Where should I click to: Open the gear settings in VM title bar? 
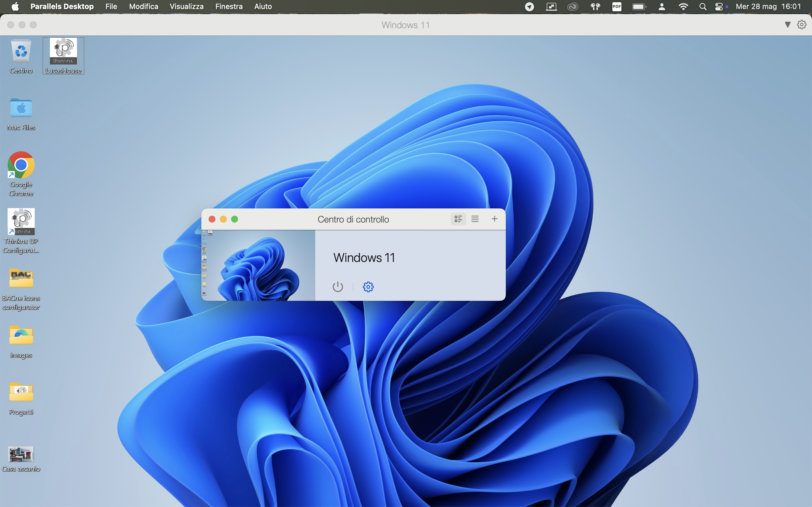point(802,25)
